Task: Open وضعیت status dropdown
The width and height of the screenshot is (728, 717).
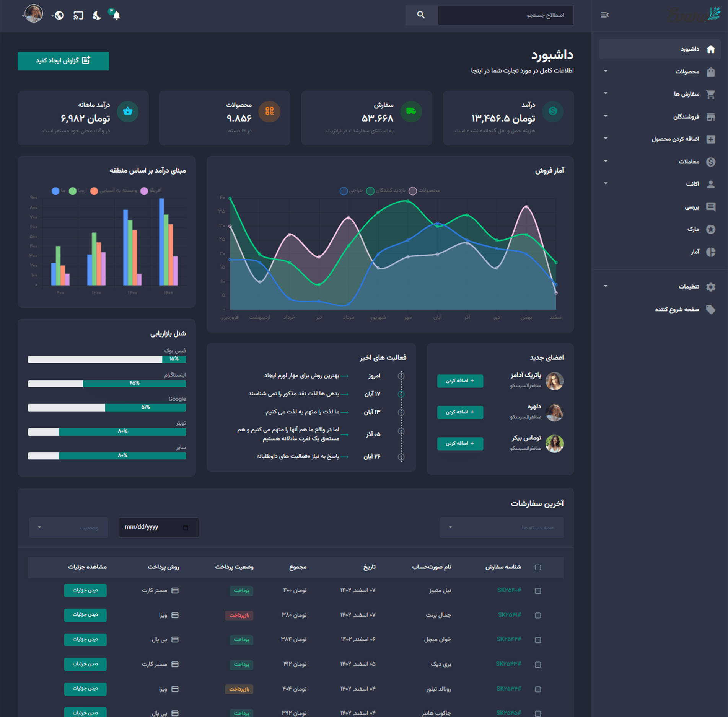Action: tap(68, 528)
